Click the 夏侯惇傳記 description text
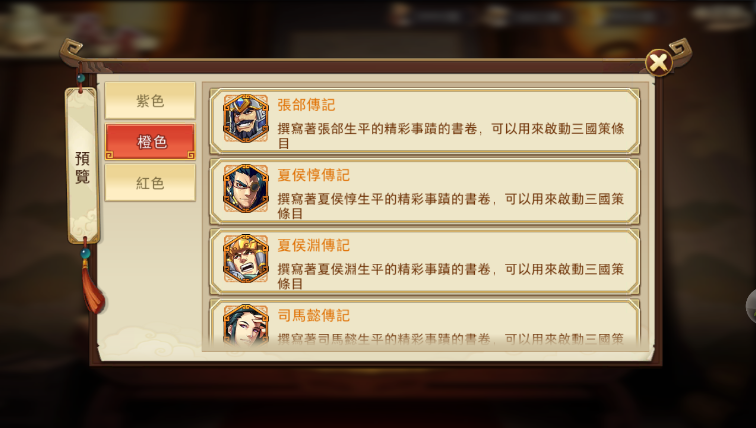Image resolution: width=756 pixels, height=428 pixels. 451,206
